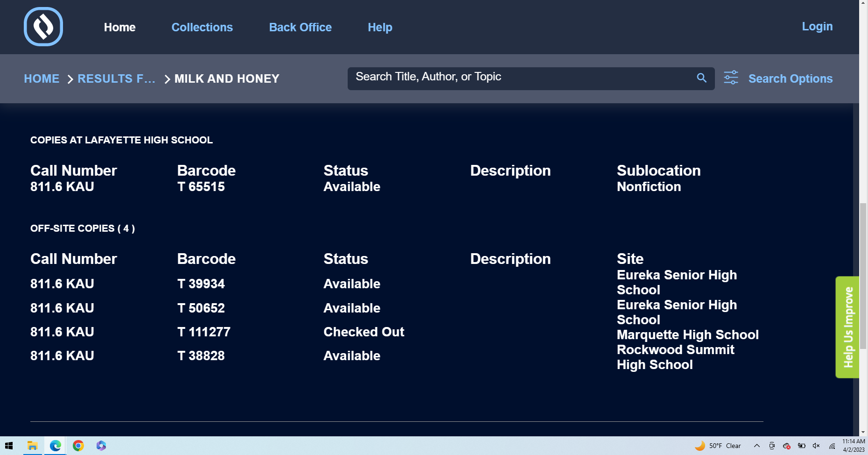Open Search Options link
The height and width of the screenshot is (455, 868).
(791, 78)
